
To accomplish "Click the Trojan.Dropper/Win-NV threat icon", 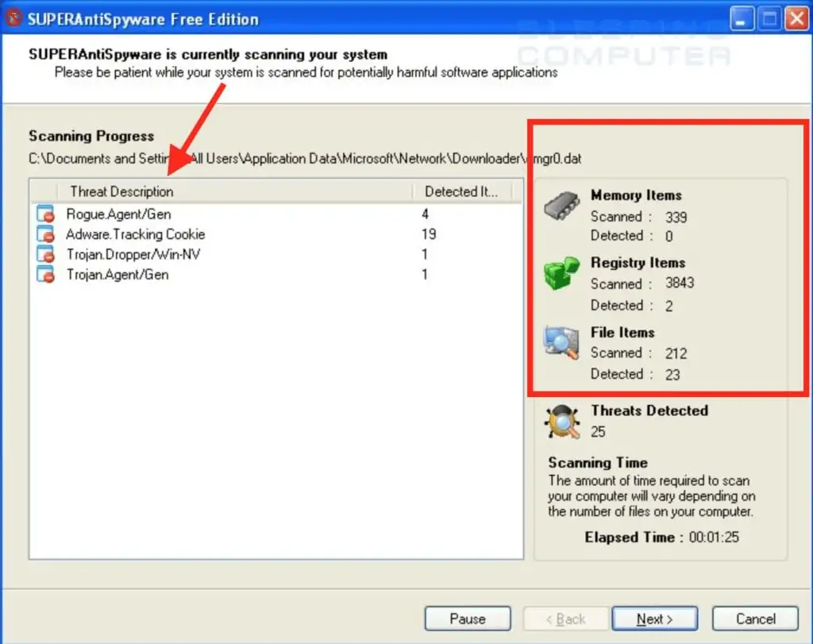I will coord(45,254).
